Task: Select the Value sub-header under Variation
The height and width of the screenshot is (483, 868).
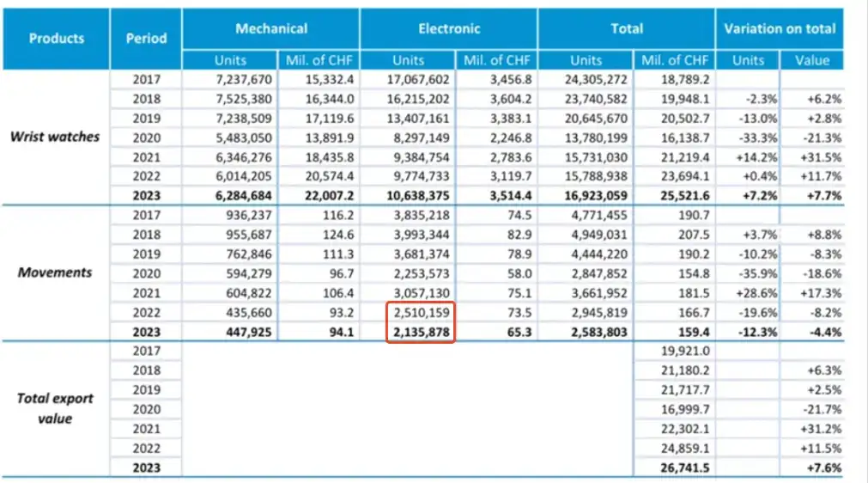Action: tap(812, 60)
